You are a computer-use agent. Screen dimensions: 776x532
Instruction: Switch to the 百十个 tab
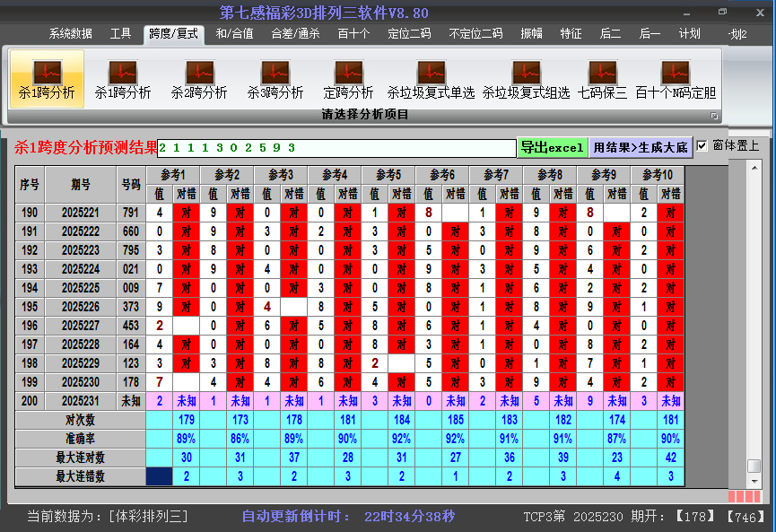tap(353, 34)
